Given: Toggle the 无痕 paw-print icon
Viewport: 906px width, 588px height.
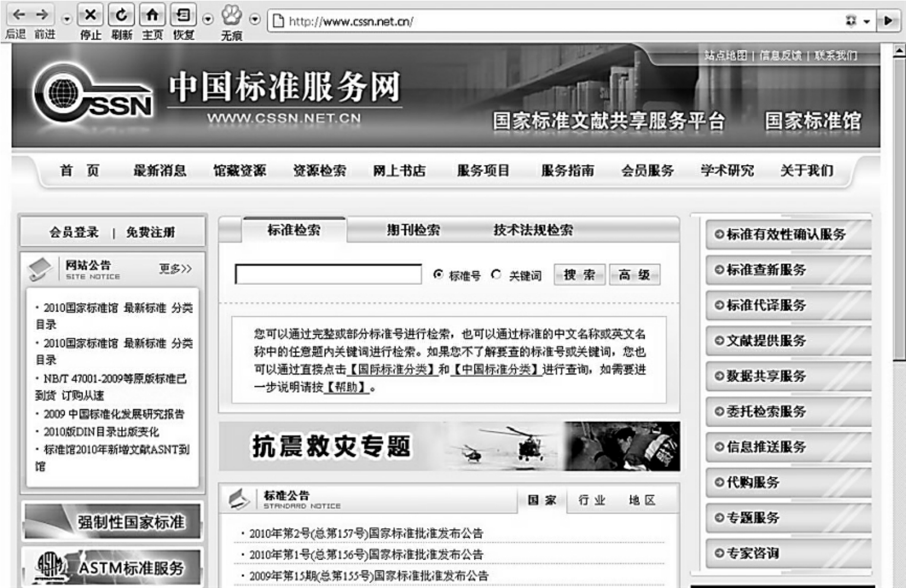Looking at the screenshot, I should point(232,15).
